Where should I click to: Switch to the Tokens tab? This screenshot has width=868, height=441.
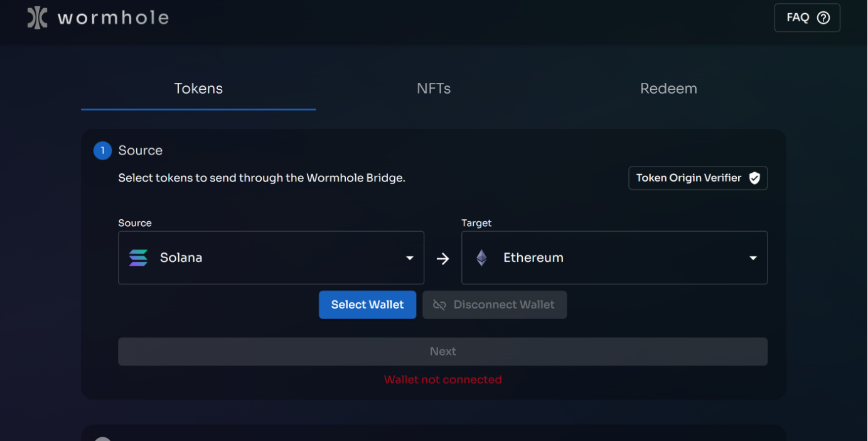coord(198,89)
